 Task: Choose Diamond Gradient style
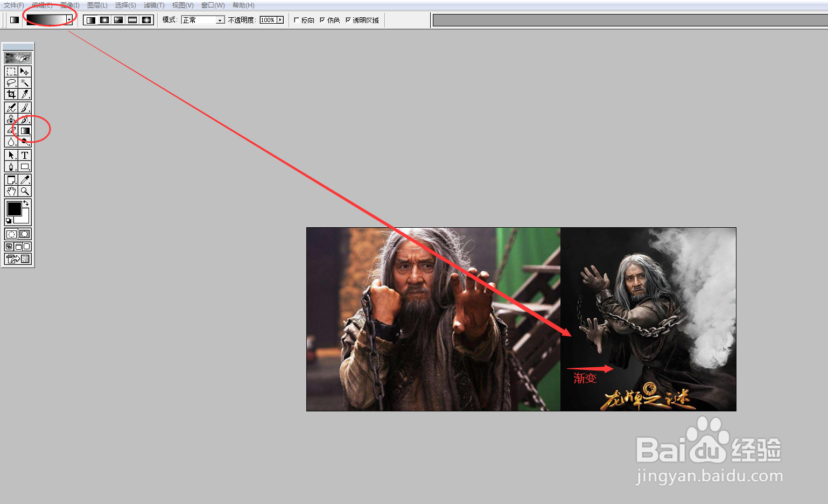pos(147,20)
